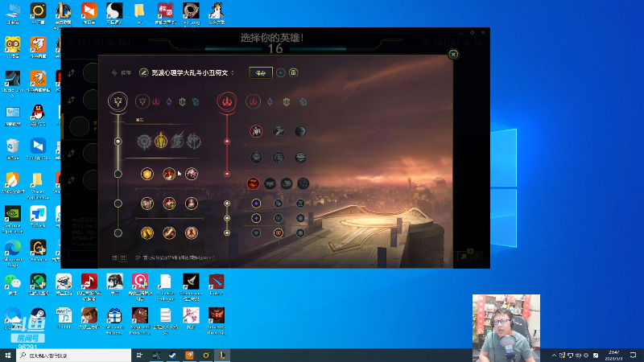644x362 pixels.
Task: Delete the current rune page
Action: 293,72
